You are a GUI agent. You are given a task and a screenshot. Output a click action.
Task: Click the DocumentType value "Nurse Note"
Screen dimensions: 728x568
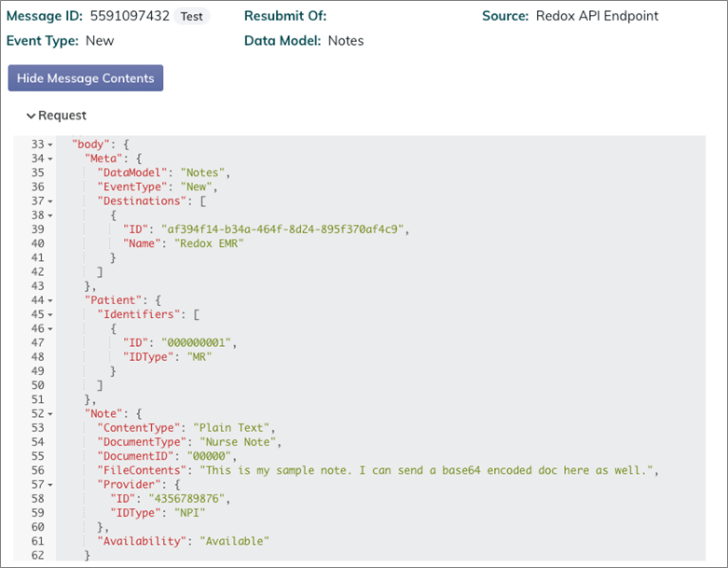pos(238,442)
